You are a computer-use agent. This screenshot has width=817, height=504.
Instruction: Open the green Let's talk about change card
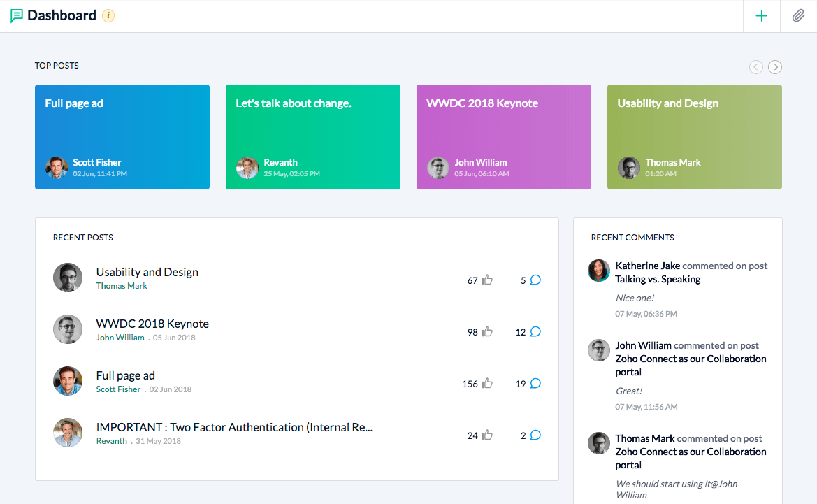click(312, 137)
